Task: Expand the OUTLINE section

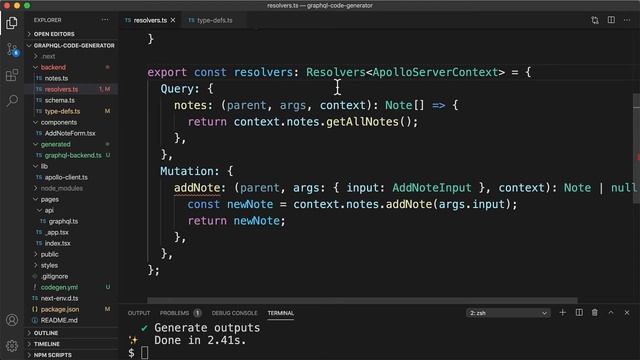Action: 45,333
